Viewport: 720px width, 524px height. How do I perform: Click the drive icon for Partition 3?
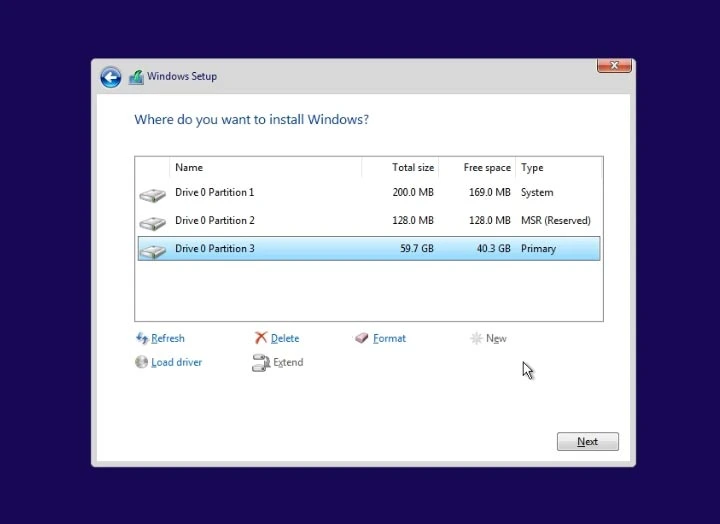[152, 251]
